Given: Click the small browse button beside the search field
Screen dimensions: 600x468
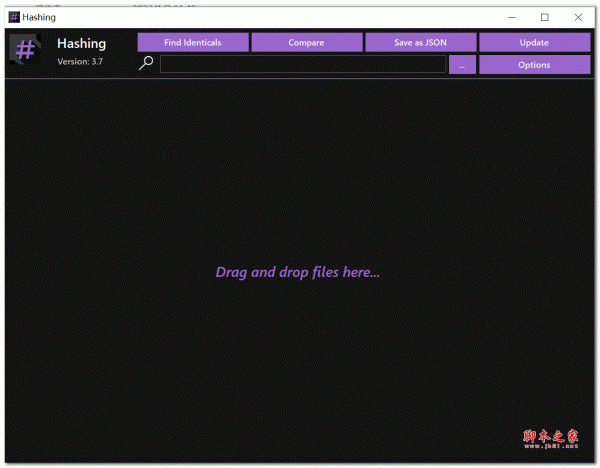Looking at the screenshot, I should (462, 65).
